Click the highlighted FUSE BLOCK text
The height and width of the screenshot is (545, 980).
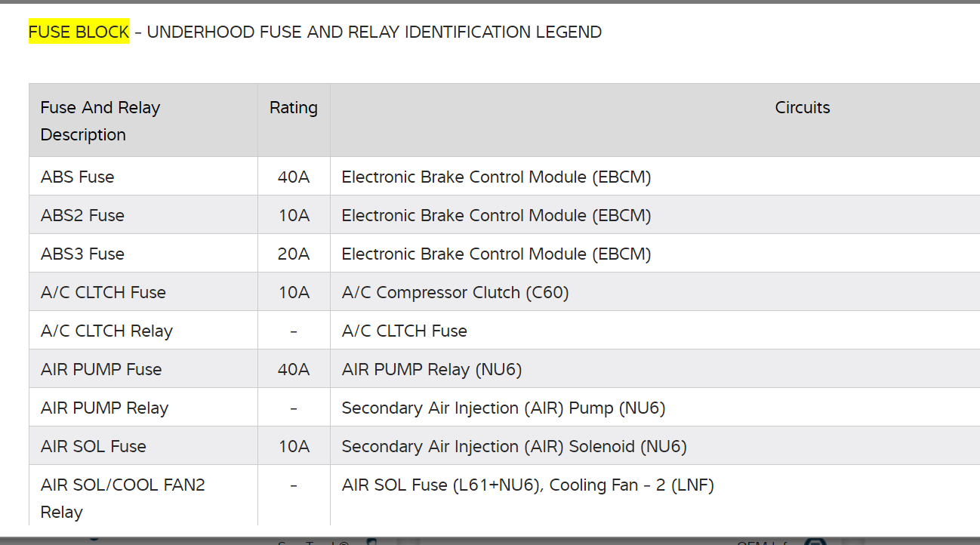tap(79, 32)
